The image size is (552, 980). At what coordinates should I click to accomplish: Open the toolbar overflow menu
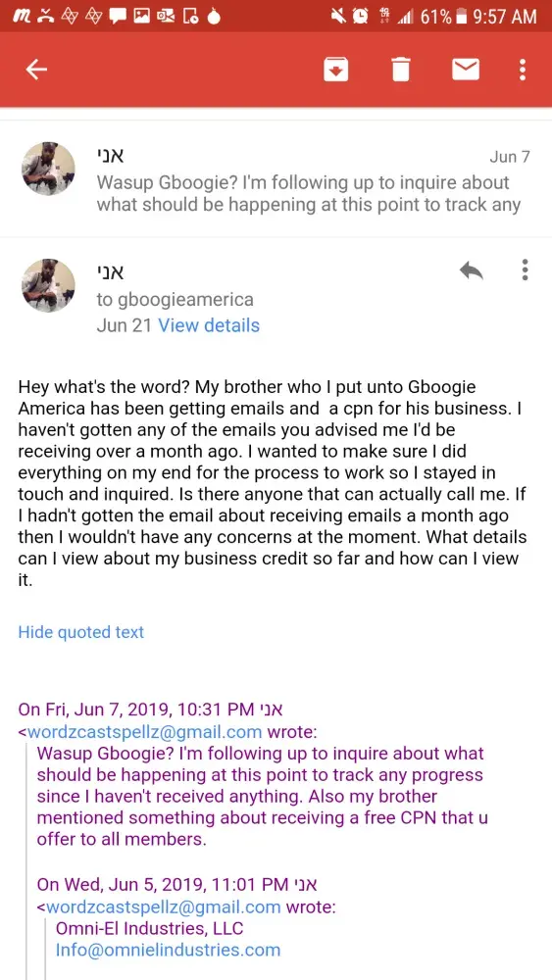tap(523, 70)
